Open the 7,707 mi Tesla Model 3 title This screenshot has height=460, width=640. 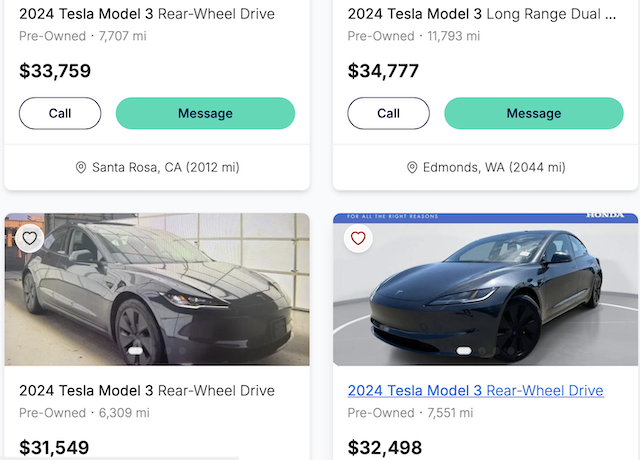pyautogui.click(x=147, y=14)
